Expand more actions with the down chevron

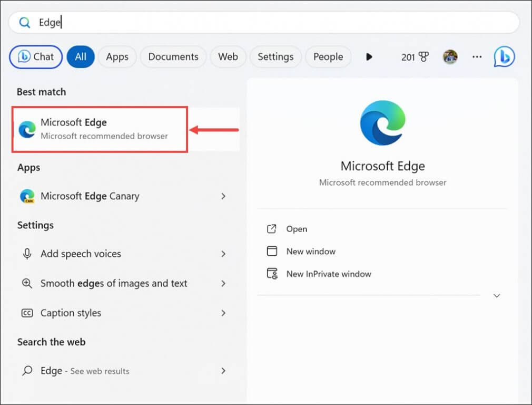coord(497,296)
